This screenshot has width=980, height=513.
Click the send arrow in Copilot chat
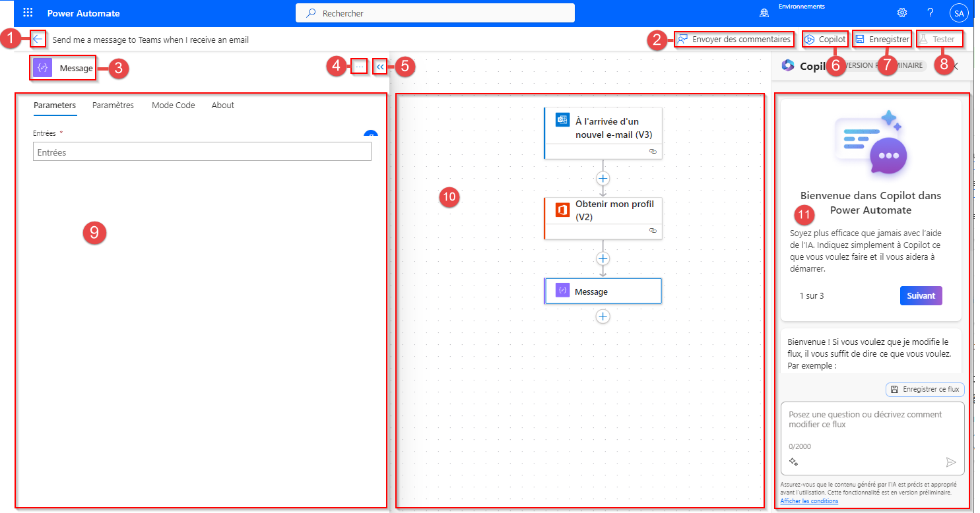coord(950,462)
